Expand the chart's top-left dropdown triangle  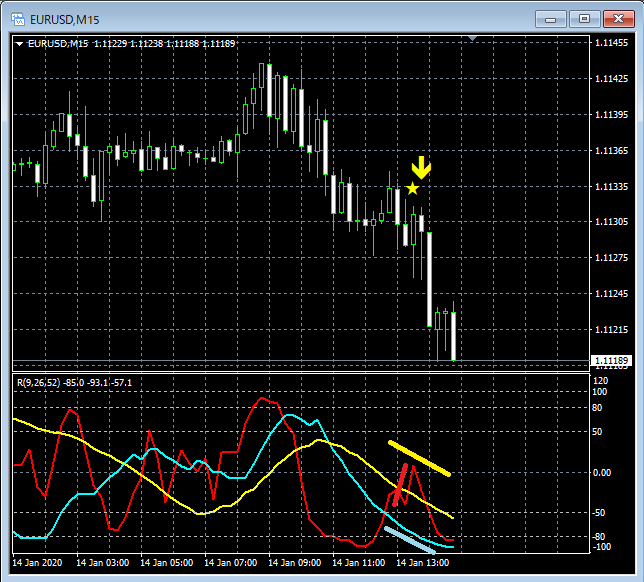pos(19,44)
